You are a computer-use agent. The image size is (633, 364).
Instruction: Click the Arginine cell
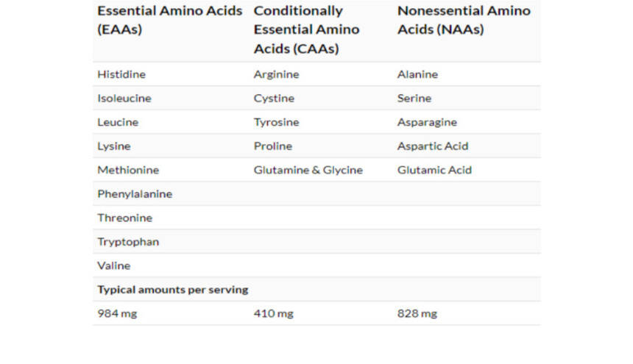(276, 74)
